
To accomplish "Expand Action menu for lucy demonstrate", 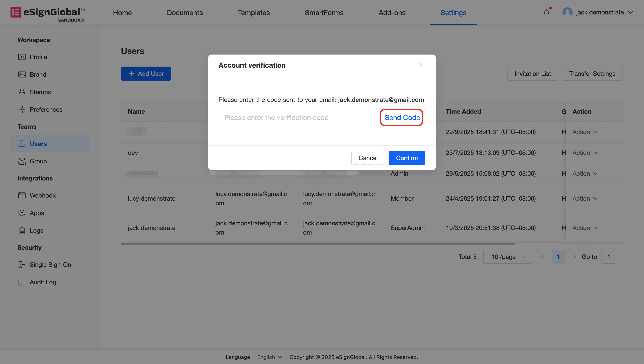I will tap(584, 198).
